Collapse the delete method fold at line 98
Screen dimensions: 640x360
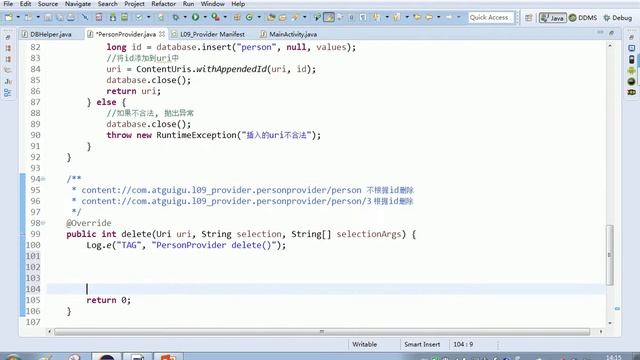[x=43, y=223]
